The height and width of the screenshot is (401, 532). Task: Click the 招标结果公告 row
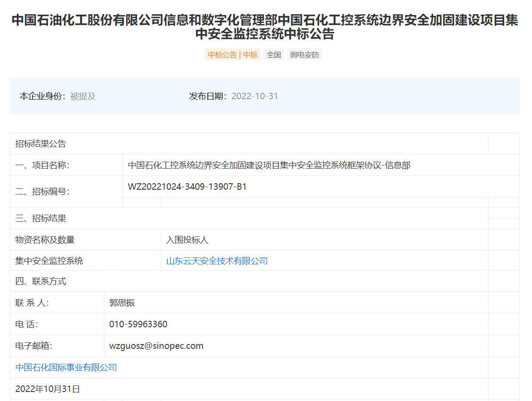(x=249, y=144)
